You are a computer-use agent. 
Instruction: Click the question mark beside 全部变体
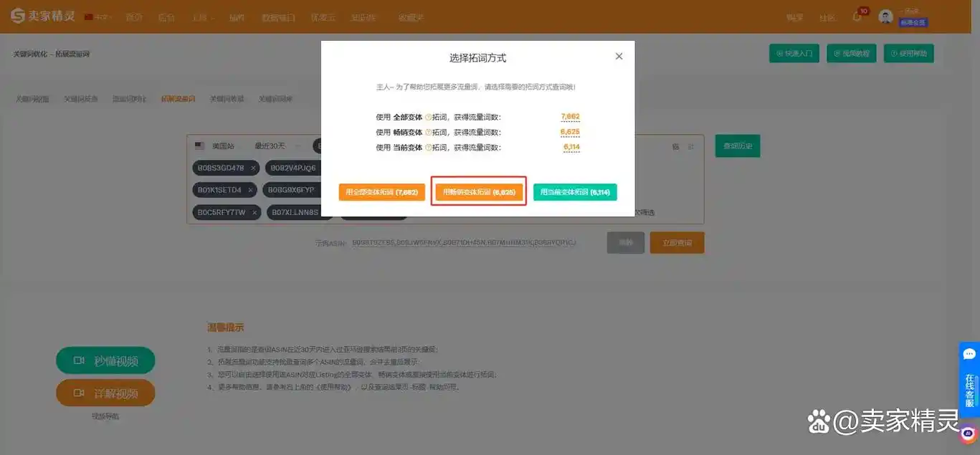[x=427, y=117]
